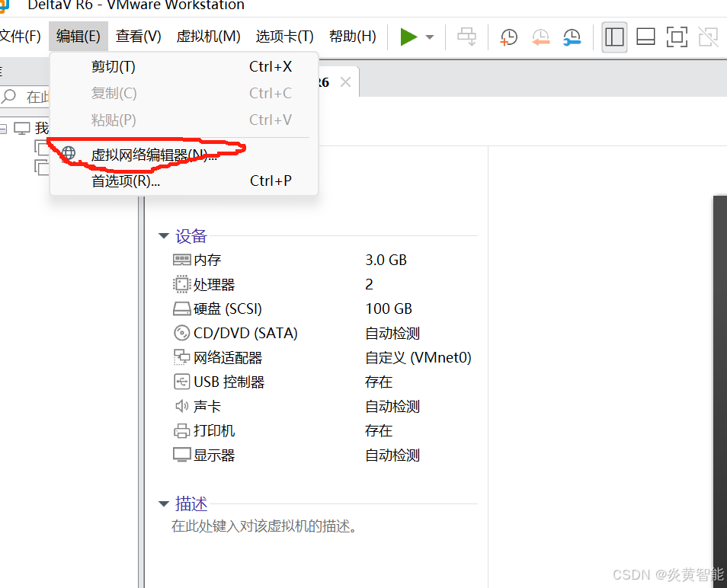Click the 处理器 processor icon
Image resolution: width=727 pixels, height=588 pixels.
(x=181, y=284)
